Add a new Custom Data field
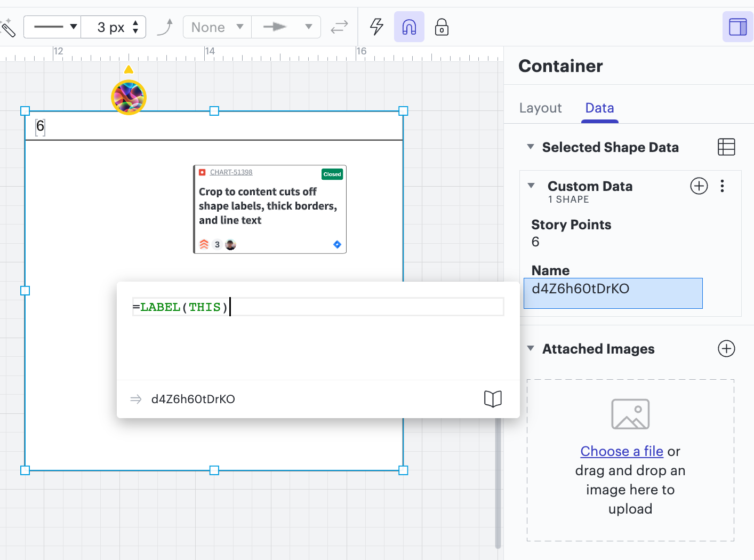The width and height of the screenshot is (754, 560). click(699, 186)
